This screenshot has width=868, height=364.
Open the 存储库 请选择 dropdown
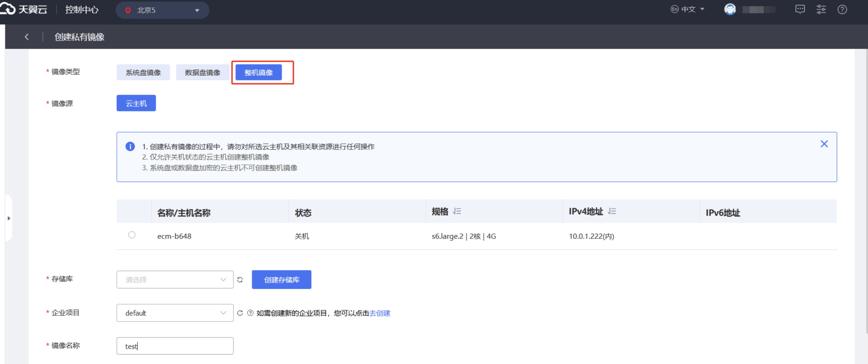tap(175, 280)
